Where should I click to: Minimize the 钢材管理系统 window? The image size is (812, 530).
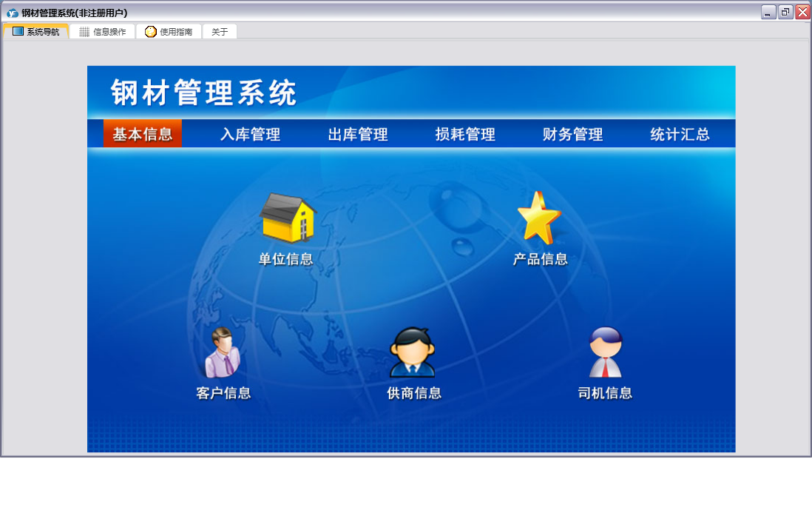pyautogui.click(x=768, y=12)
